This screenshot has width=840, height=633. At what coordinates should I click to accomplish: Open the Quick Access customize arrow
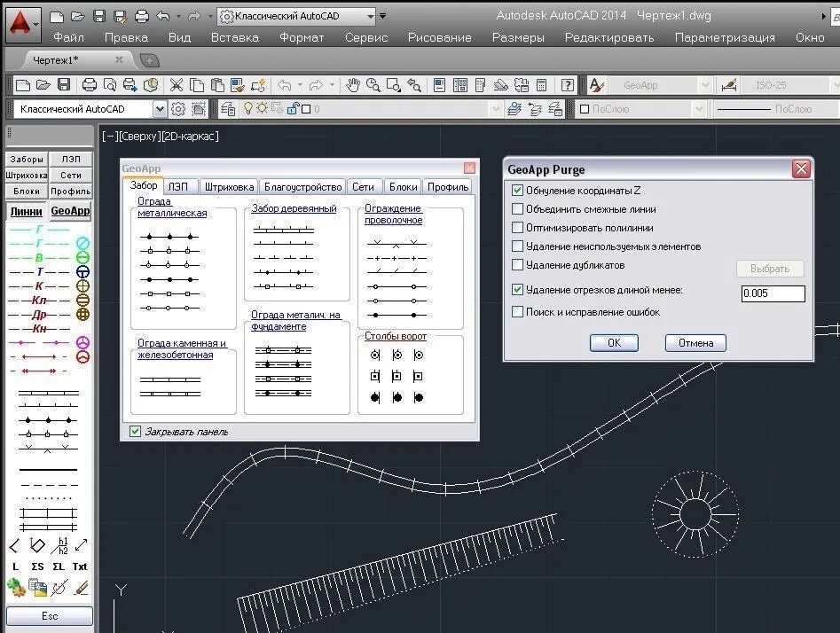pyautogui.click(x=382, y=16)
